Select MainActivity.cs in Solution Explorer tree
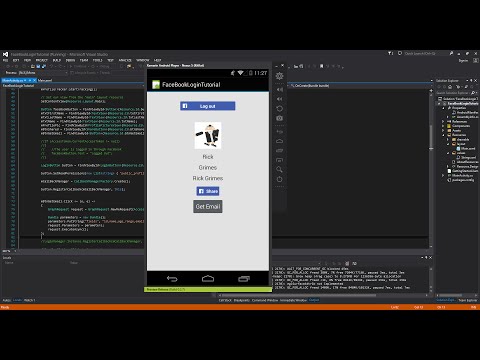This screenshot has width=480, height=360. click(463, 175)
